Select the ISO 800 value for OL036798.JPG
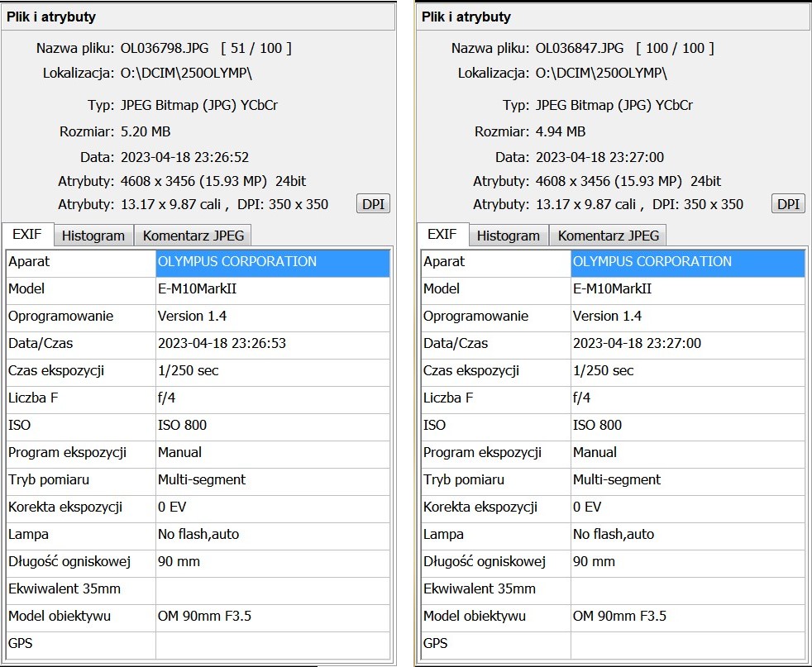Screen dimensions: 812x667 point(183,426)
